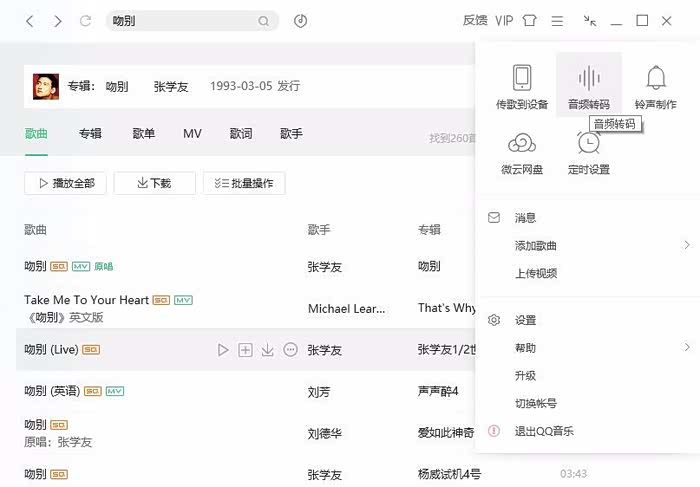Click the 播放全部 button
700x487 pixels.
coord(66,183)
